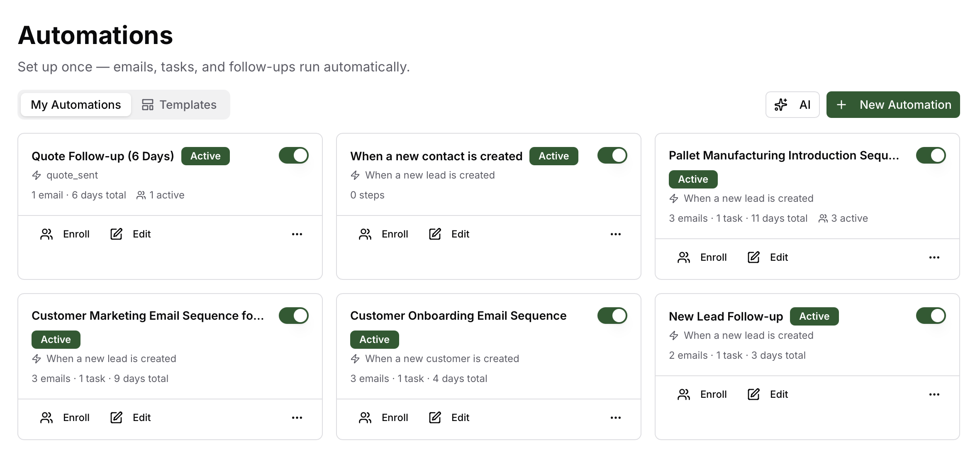Open ellipsis menu on Customer Marketing card

click(x=297, y=418)
